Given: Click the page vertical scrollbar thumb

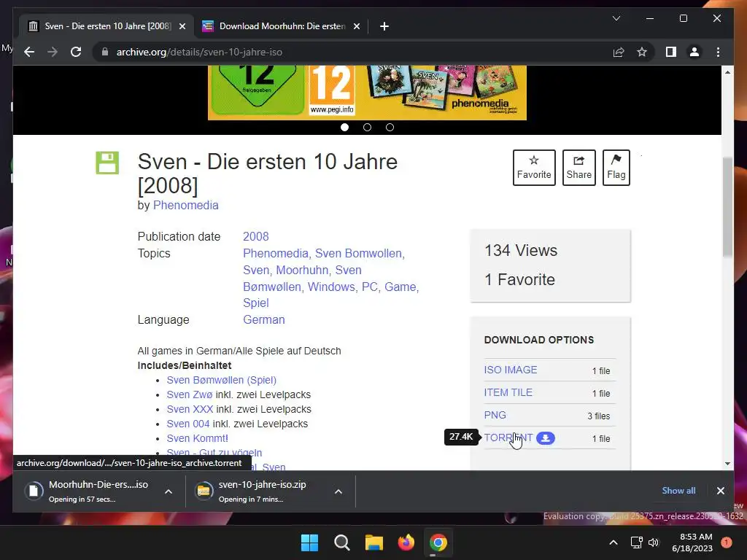Looking at the screenshot, I should pyautogui.click(x=727, y=207).
